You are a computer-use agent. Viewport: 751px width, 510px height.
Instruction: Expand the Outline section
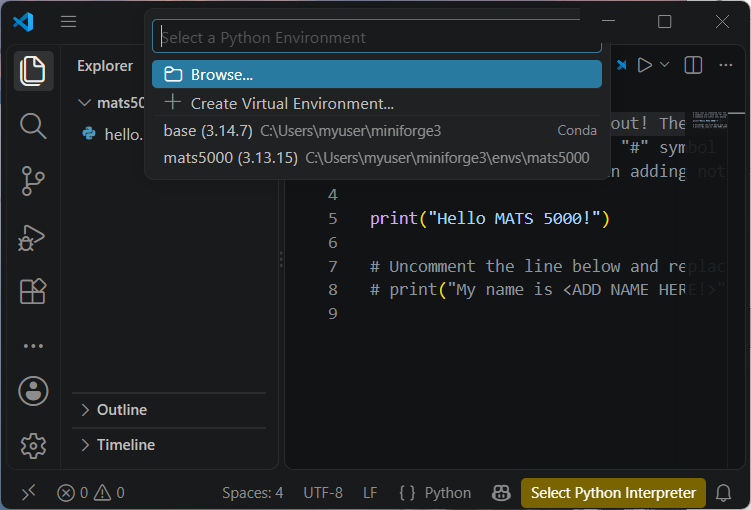tap(170, 410)
